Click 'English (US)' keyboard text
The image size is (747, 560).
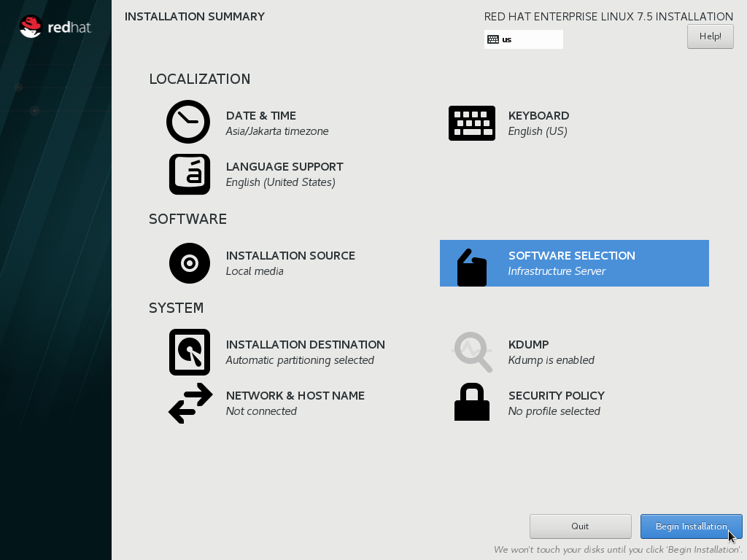pos(538,131)
